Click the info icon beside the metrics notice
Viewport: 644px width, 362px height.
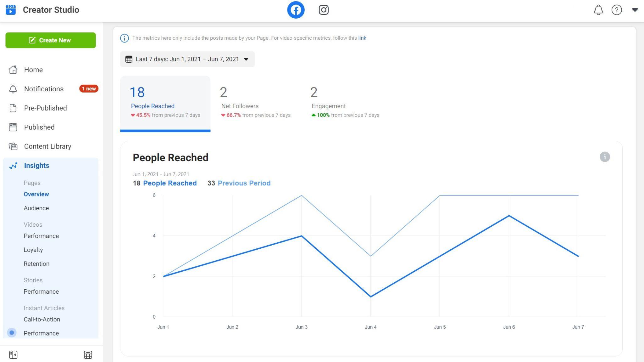[125, 38]
